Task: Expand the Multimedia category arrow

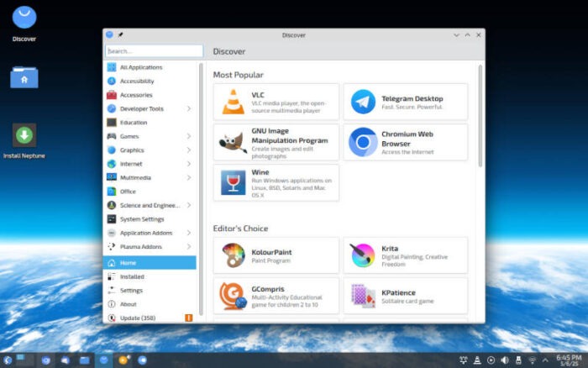Action: pos(189,178)
